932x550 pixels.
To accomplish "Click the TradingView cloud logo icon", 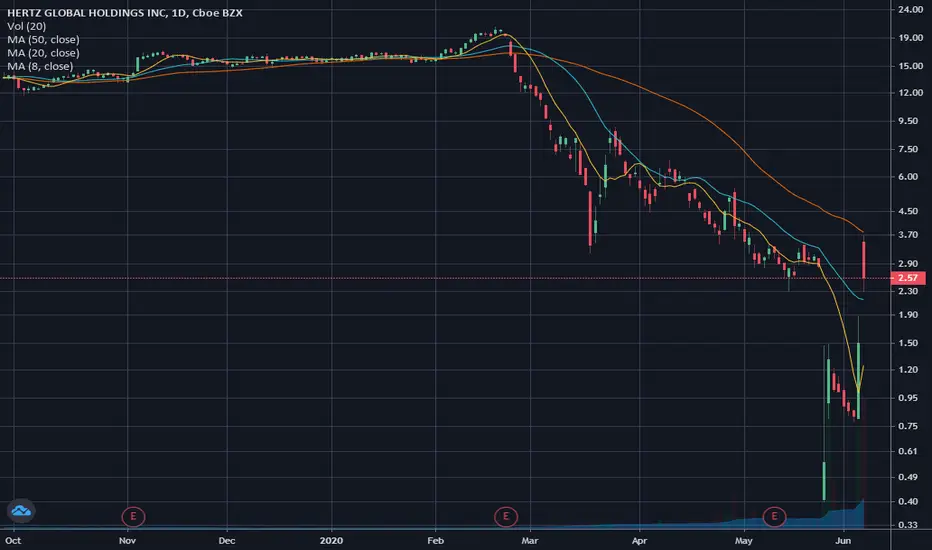I will 21,511.
